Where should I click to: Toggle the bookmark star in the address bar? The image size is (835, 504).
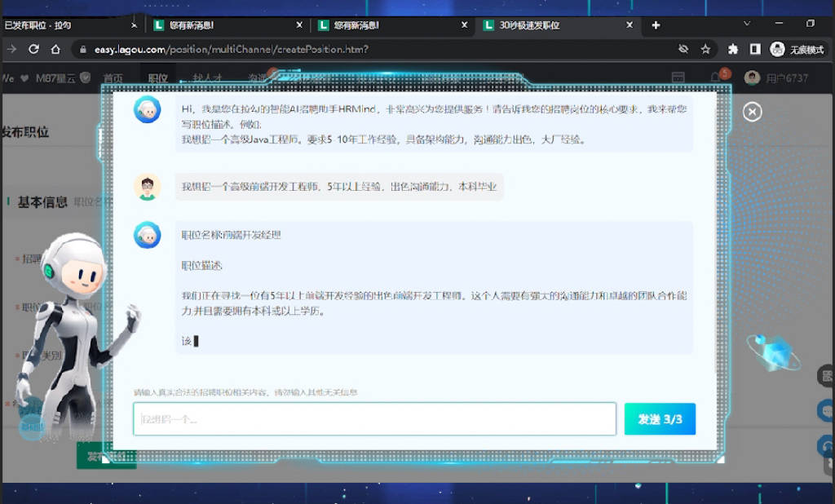pos(705,50)
